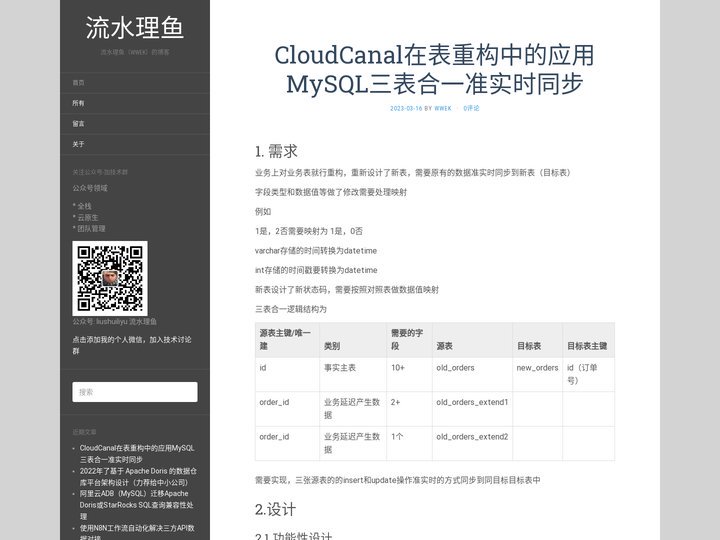Open recent post 使用N8N工作流自动化
The height and width of the screenshot is (540, 720).
coord(137,532)
